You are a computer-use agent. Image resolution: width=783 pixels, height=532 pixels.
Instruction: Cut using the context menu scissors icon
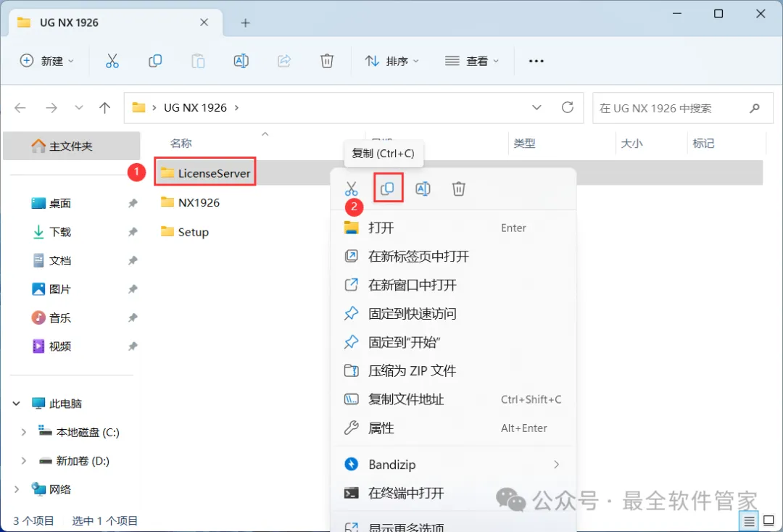(x=351, y=188)
